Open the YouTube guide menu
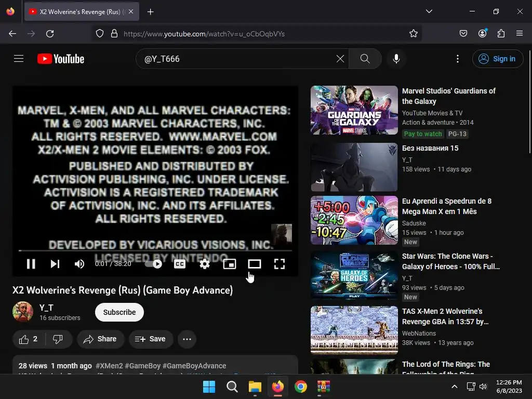The height and width of the screenshot is (399, 532). pyautogui.click(x=19, y=59)
